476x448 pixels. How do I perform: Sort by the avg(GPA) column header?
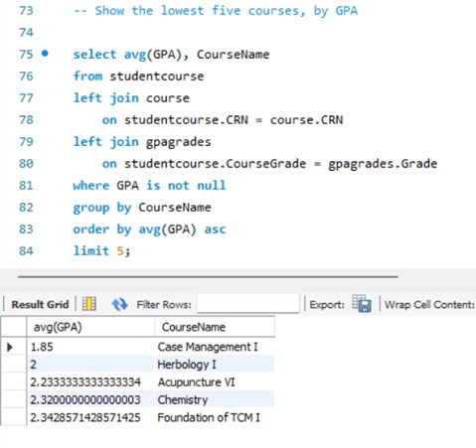coord(90,327)
